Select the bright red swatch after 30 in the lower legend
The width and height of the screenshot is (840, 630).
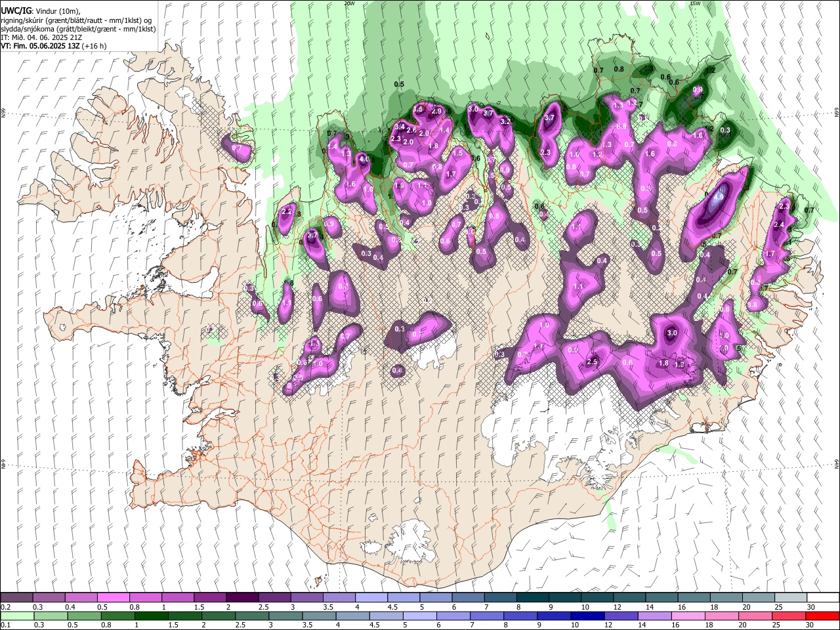click(x=823, y=616)
